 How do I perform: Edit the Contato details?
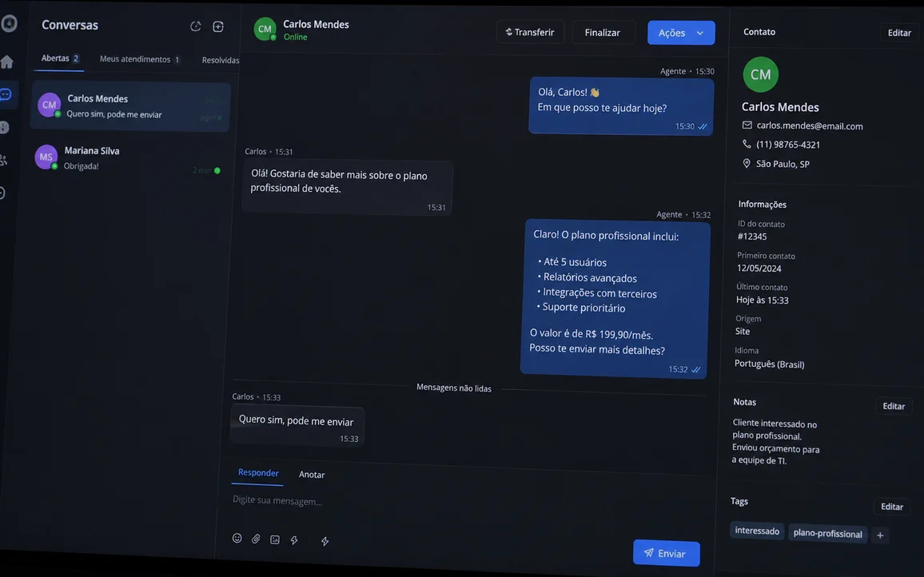[x=899, y=33]
